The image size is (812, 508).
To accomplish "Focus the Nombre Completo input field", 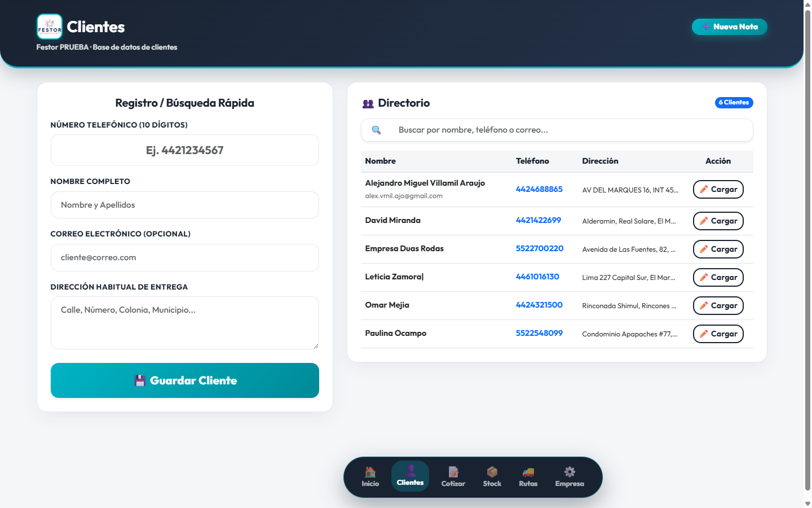I will (x=185, y=205).
